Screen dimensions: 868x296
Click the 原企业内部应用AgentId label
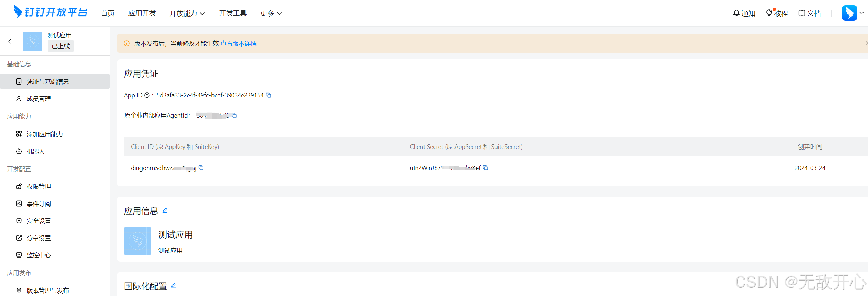[x=157, y=116]
